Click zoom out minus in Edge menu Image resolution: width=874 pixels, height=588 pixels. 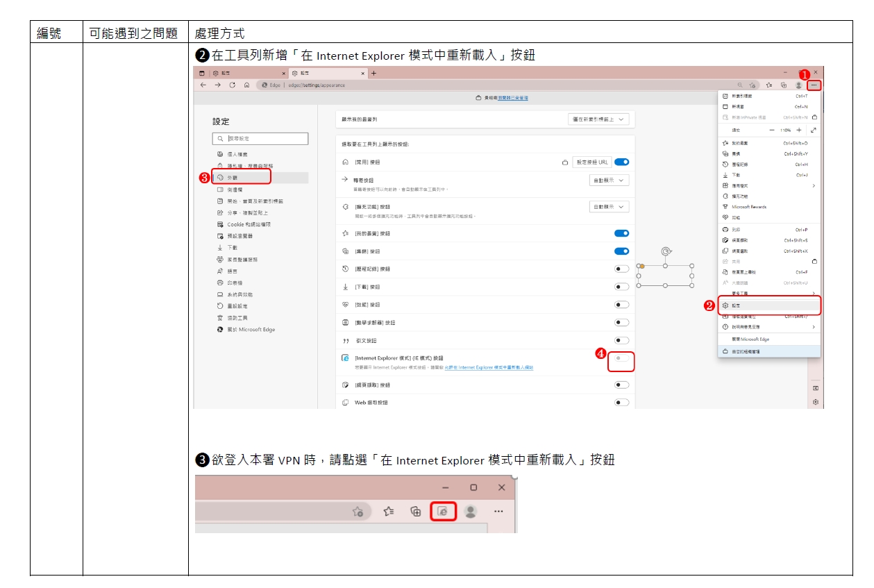[x=771, y=130]
